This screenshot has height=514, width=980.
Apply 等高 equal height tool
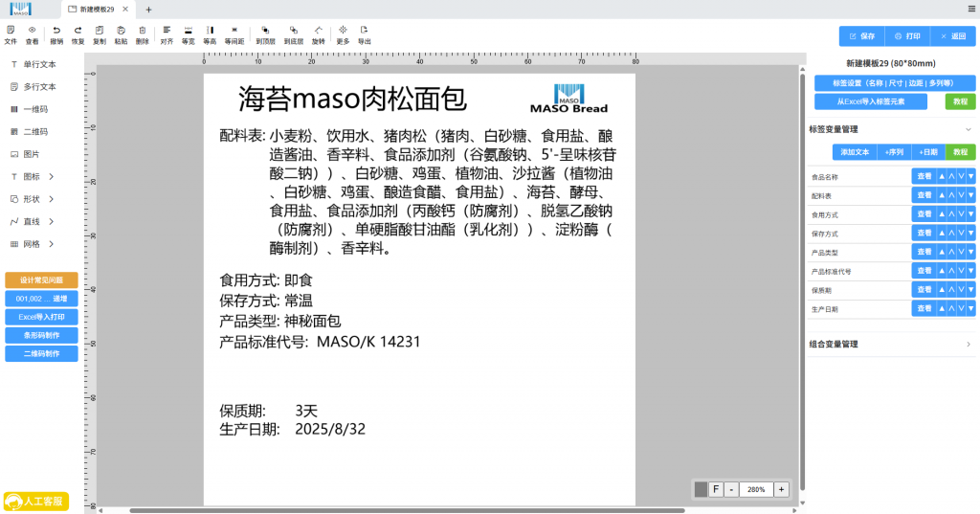pyautogui.click(x=210, y=35)
